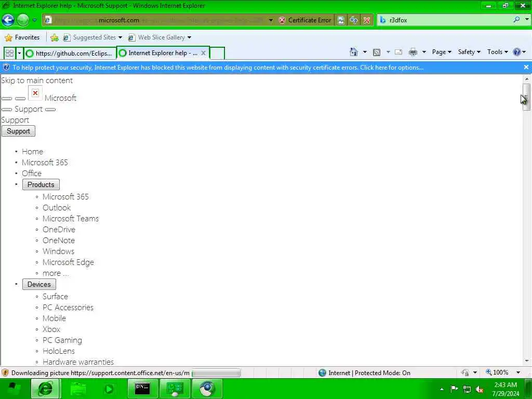Click the Read Mail icon
Viewport: 532px width, 399px height.
tap(398, 52)
